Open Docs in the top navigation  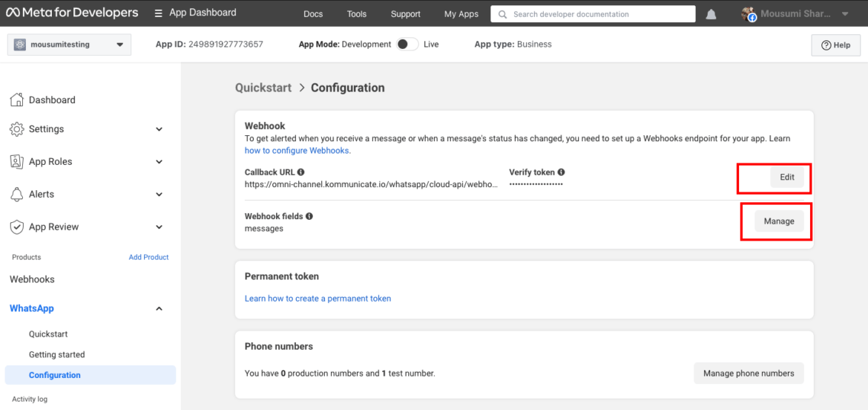[313, 14]
